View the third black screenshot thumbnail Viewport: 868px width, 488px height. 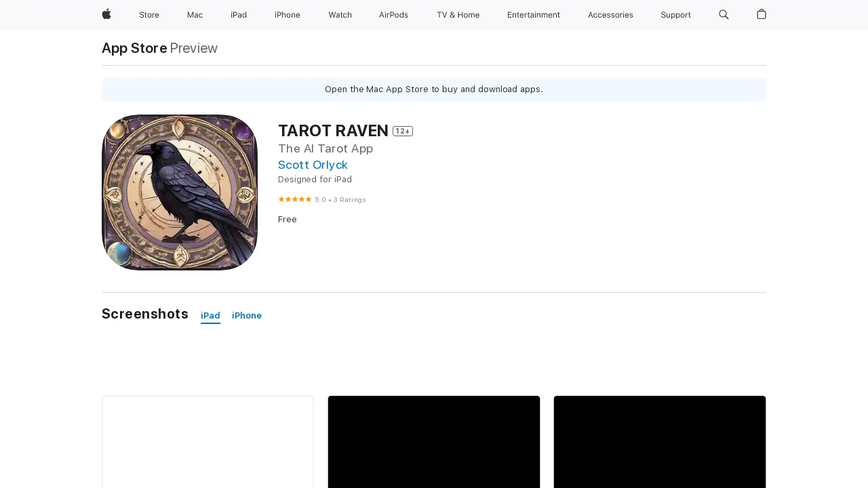tap(660, 442)
